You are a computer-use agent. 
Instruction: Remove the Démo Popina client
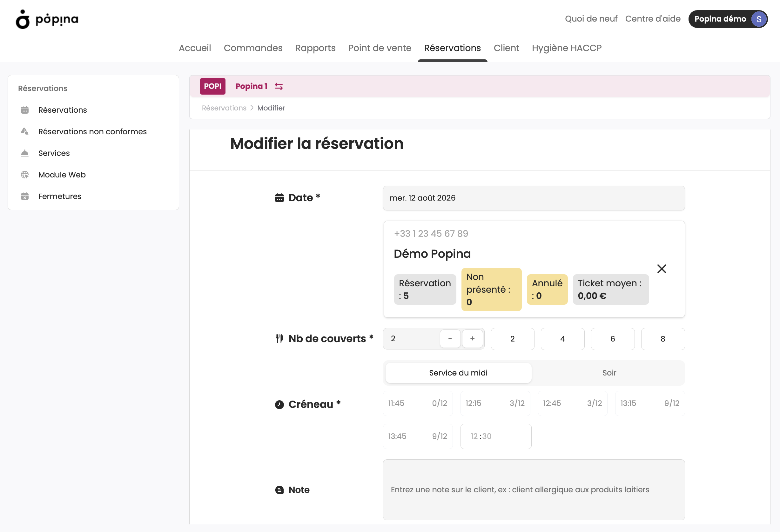coord(662,269)
